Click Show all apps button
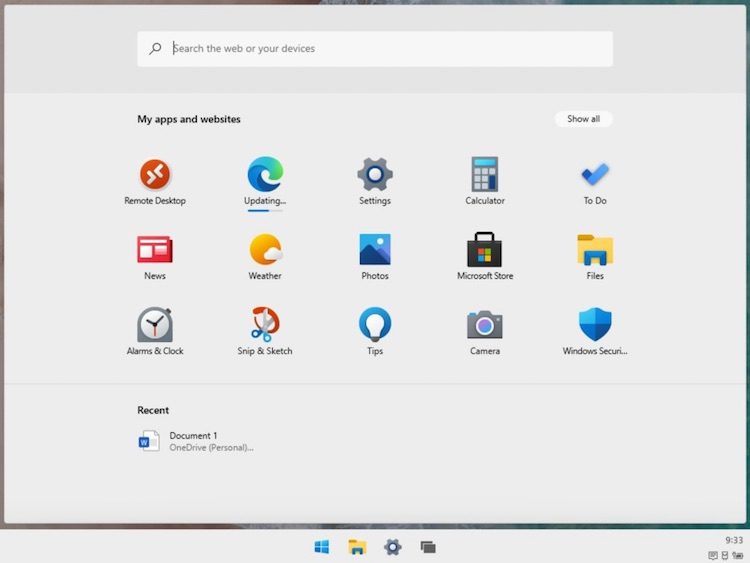Image resolution: width=750 pixels, height=563 pixels. tap(583, 119)
